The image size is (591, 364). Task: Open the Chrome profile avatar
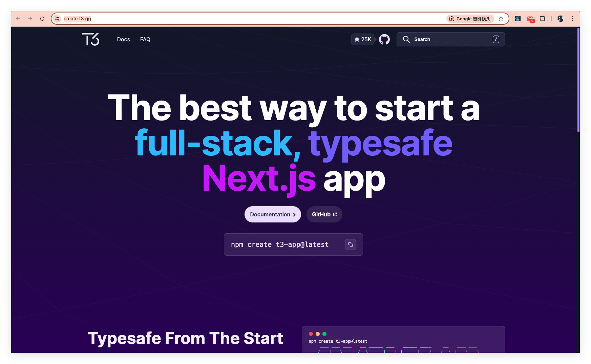[560, 19]
